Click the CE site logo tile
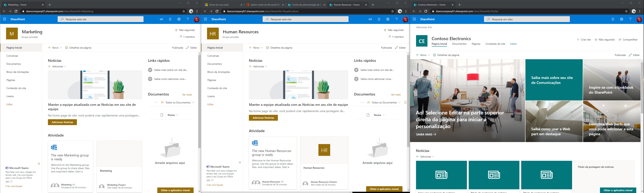The height and width of the screenshot is (193, 644). pyautogui.click(x=422, y=41)
